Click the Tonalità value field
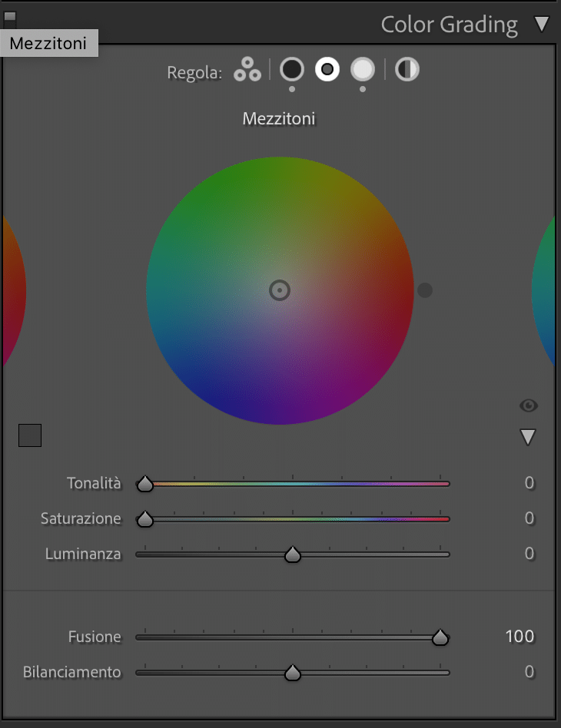This screenshot has height=728, width=561. click(x=529, y=483)
